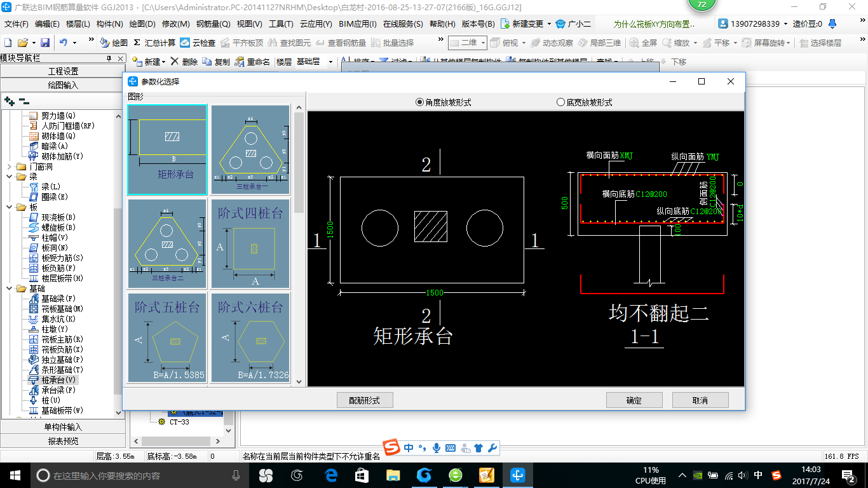Open the 屏幕旋转 dropdown arrow
This screenshot has height=488, width=868.
point(789,43)
